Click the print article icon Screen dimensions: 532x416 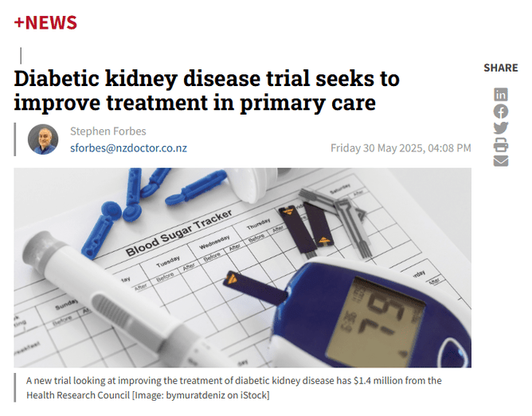point(500,144)
